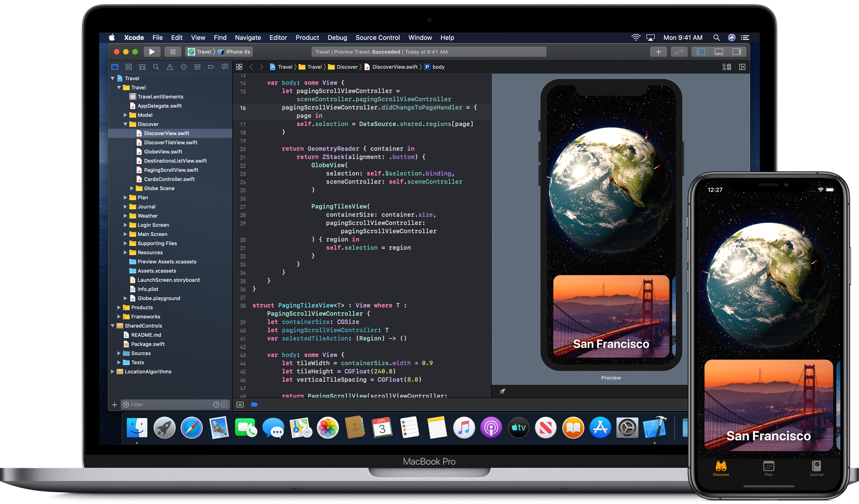Collapse the Travel project root triangle
The width and height of the screenshot is (859, 504).
tap(113, 78)
